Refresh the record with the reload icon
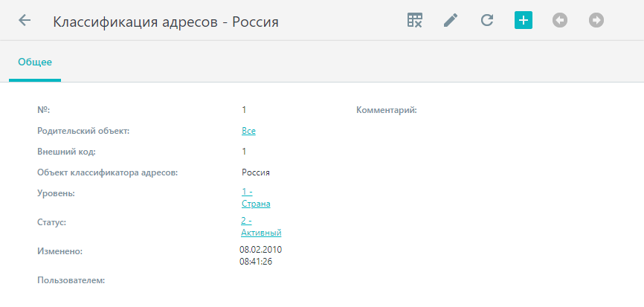 coord(487,20)
